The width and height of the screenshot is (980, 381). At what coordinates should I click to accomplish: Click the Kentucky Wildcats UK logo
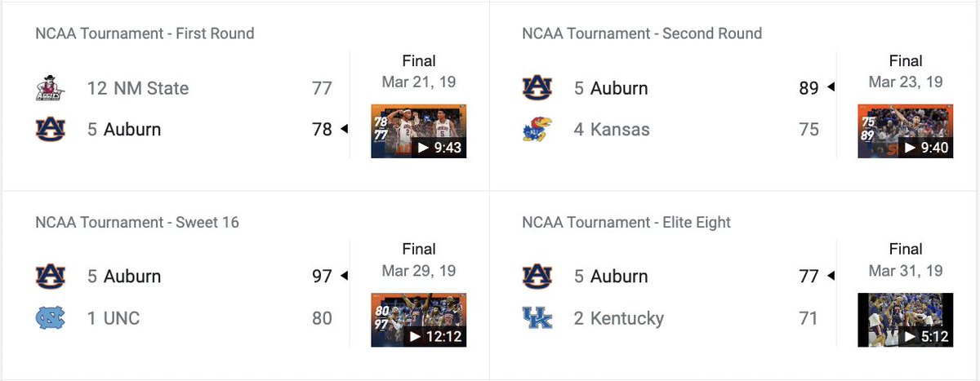click(537, 317)
